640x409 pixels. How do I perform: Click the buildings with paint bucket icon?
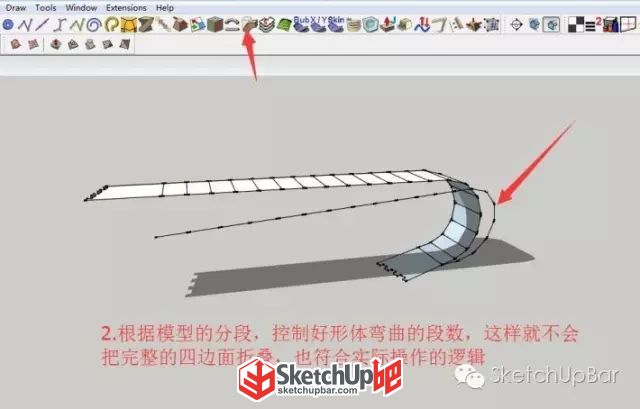point(611,25)
